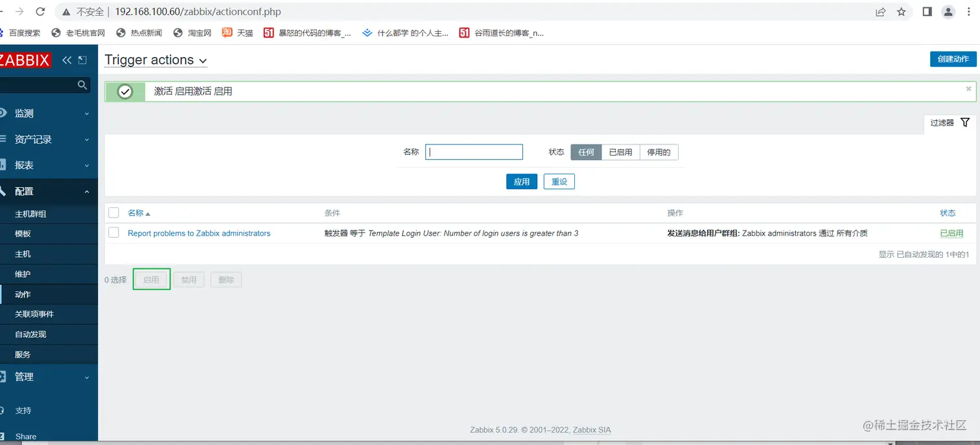Open 暴怒的代码的博客 bookmark
Viewport: 980px width, 445px height.
coord(307,32)
